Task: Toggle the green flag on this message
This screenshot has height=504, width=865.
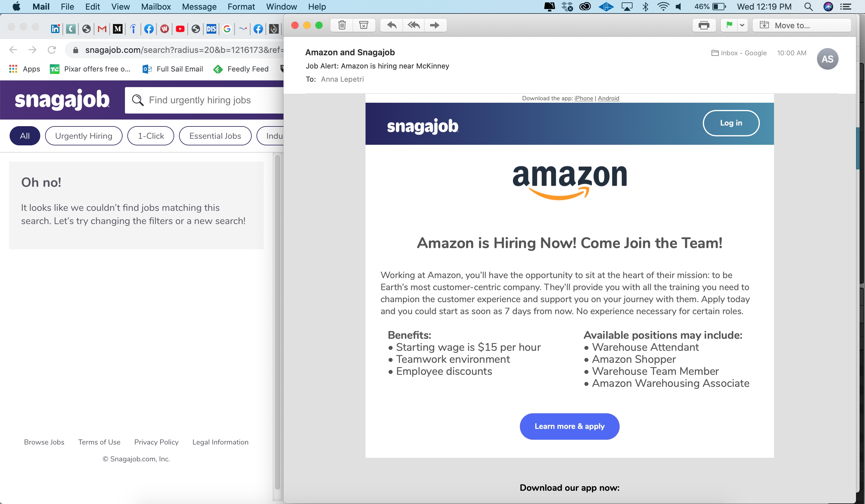Action: (729, 25)
